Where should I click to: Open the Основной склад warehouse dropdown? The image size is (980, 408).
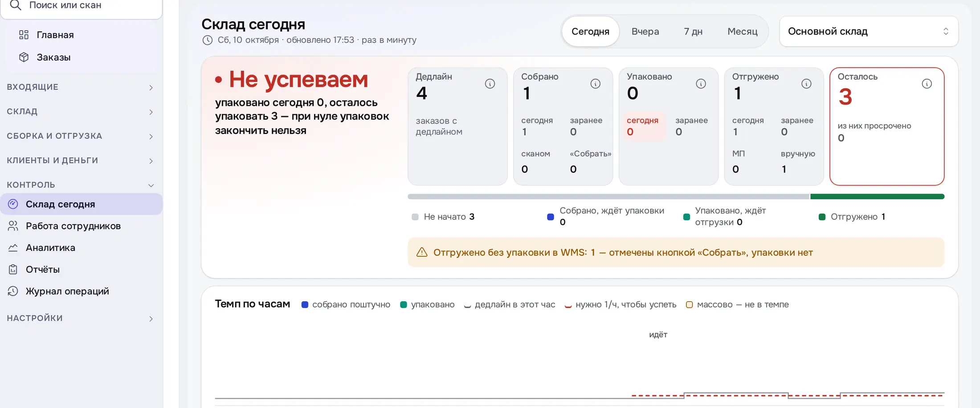(x=869, y=31)
